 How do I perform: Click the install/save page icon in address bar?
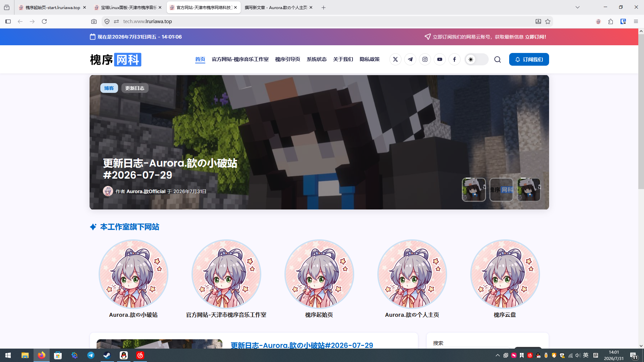[x=538, y=21]
